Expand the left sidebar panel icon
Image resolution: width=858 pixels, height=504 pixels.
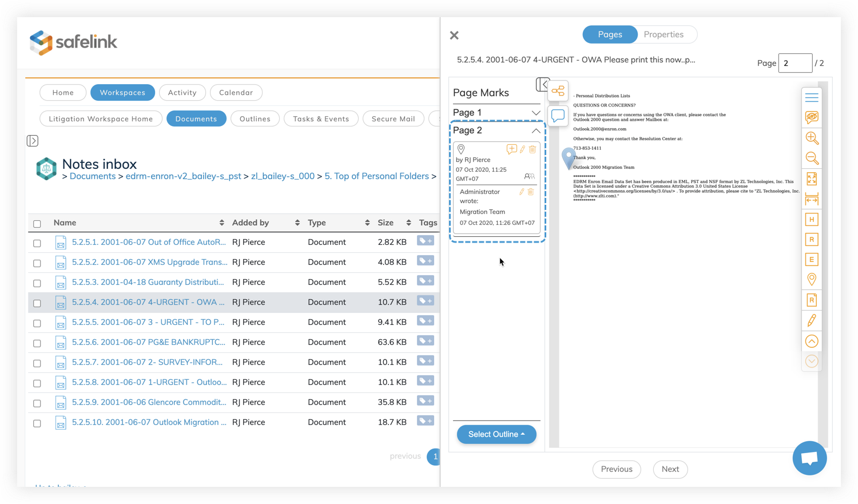pyautogui.click(x=33, y=141)
